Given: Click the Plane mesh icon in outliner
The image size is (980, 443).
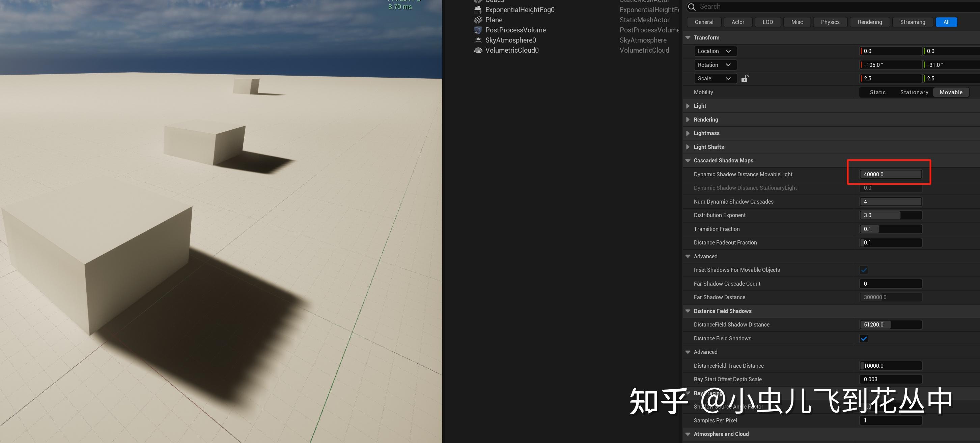Looking at the screenshot, I should click(x=478, y=20).
